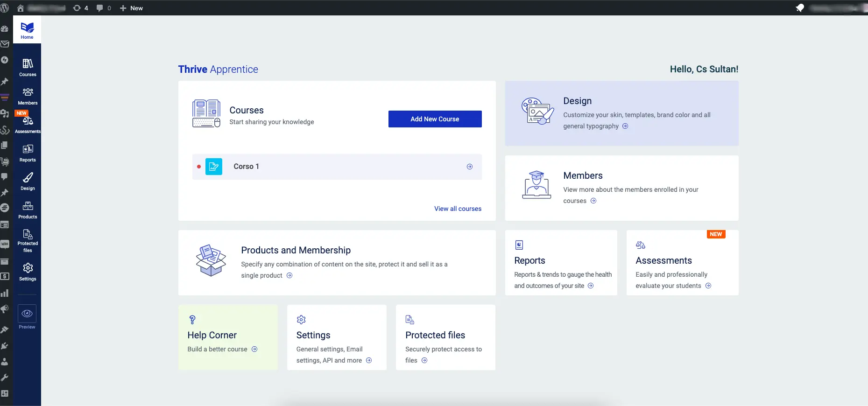
Task: Click the WordPress logo in admin bar
Action: tap(5, 8)
